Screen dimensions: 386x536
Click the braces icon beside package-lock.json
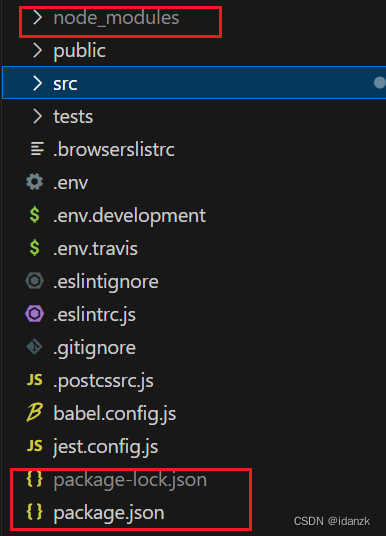point(35,479)
